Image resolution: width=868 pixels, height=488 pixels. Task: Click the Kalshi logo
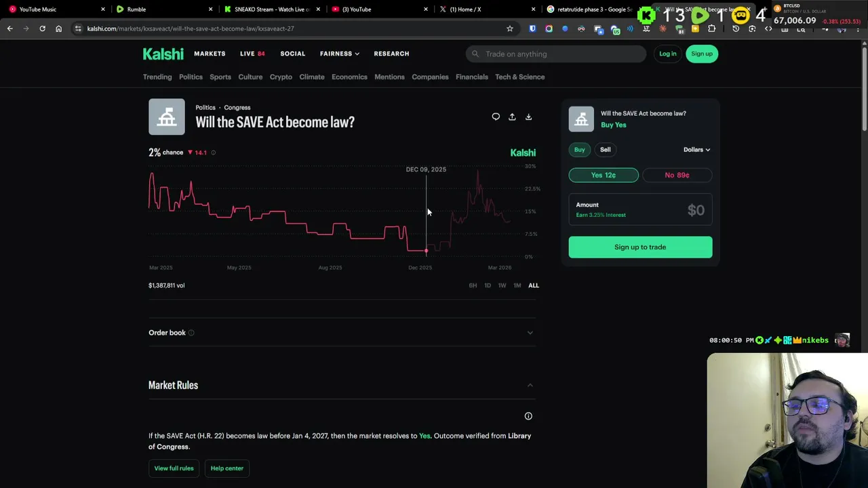click(x=163, y=54)
